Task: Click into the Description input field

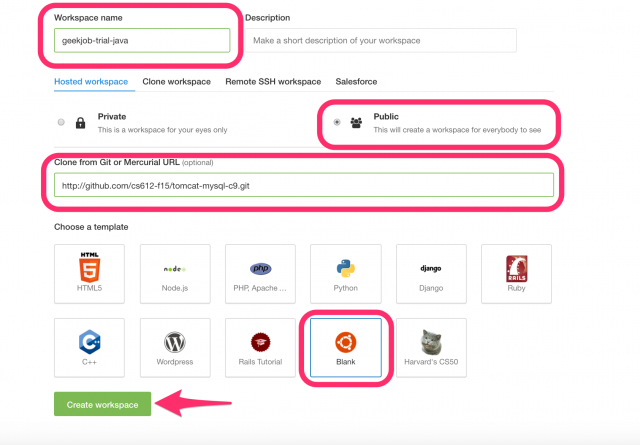Action: point(381,40)
